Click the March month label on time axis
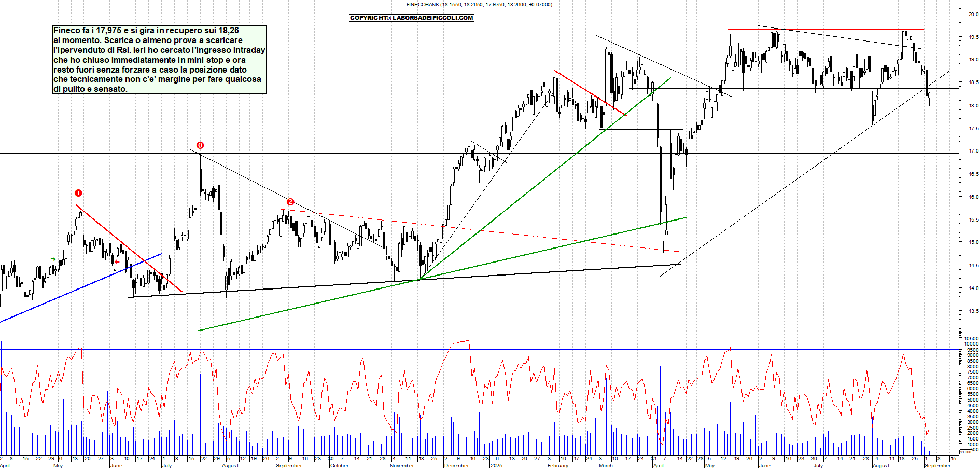This screenshot has width=980, height=468. [606, 465]
